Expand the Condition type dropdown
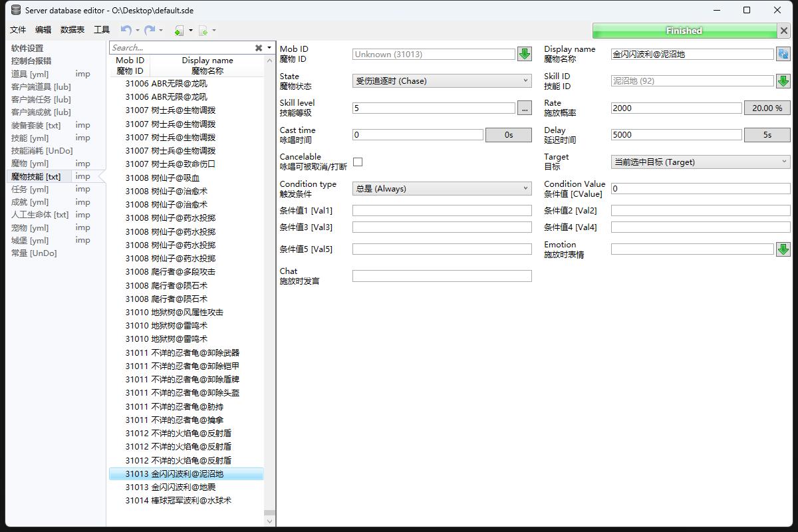This screenshot has height=532, width=798. (x=442, y=189)
